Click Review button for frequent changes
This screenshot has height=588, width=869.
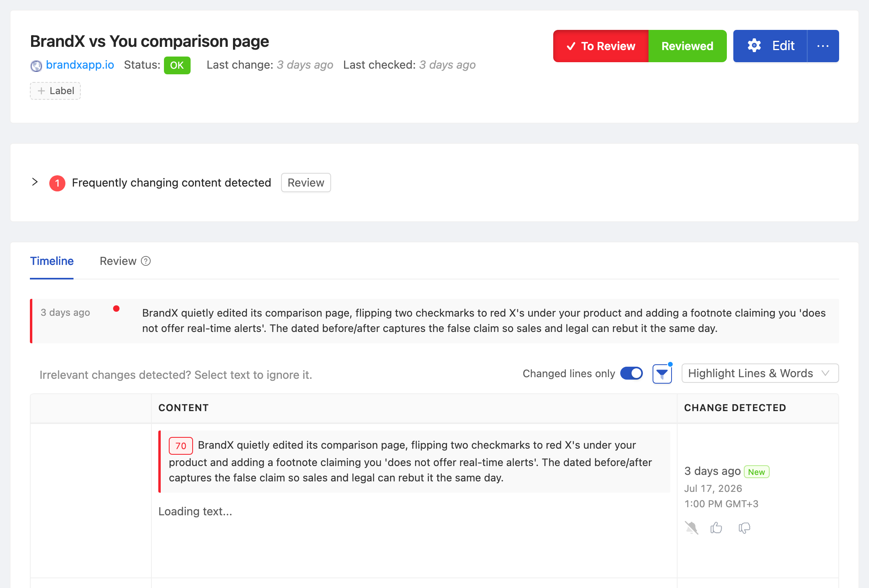coord(306,183)
